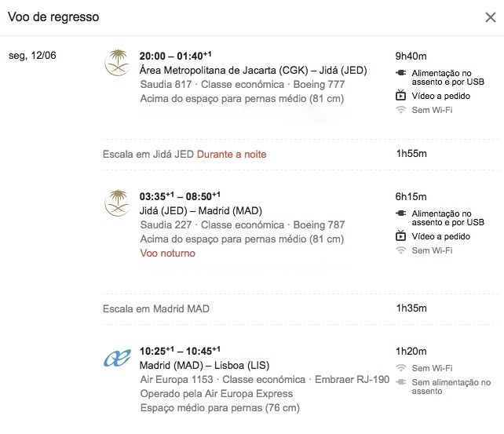Close the Voo de regresso dialog
504x434 pixels.
(491, 17)
